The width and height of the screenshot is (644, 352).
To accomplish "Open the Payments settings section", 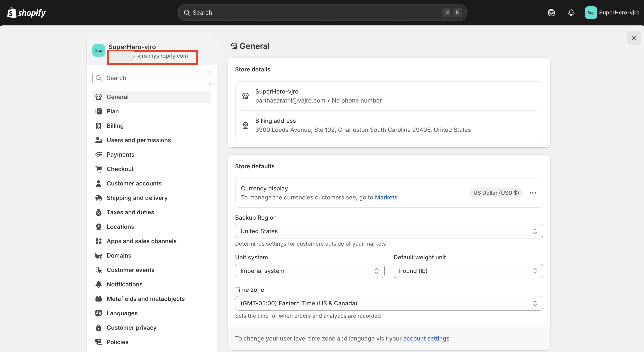I will pos(120,155).
